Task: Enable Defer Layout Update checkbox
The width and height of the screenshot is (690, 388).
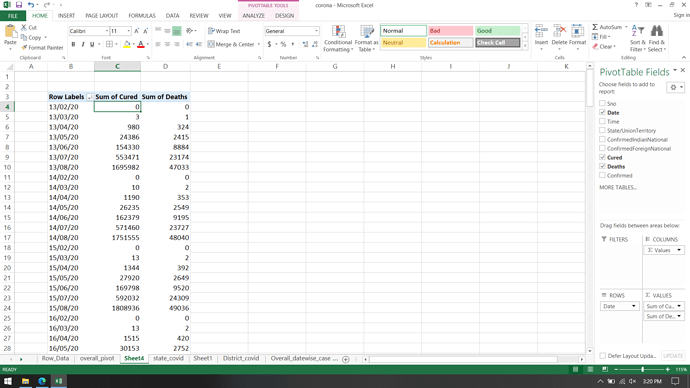Action: (x=602, y=356)
